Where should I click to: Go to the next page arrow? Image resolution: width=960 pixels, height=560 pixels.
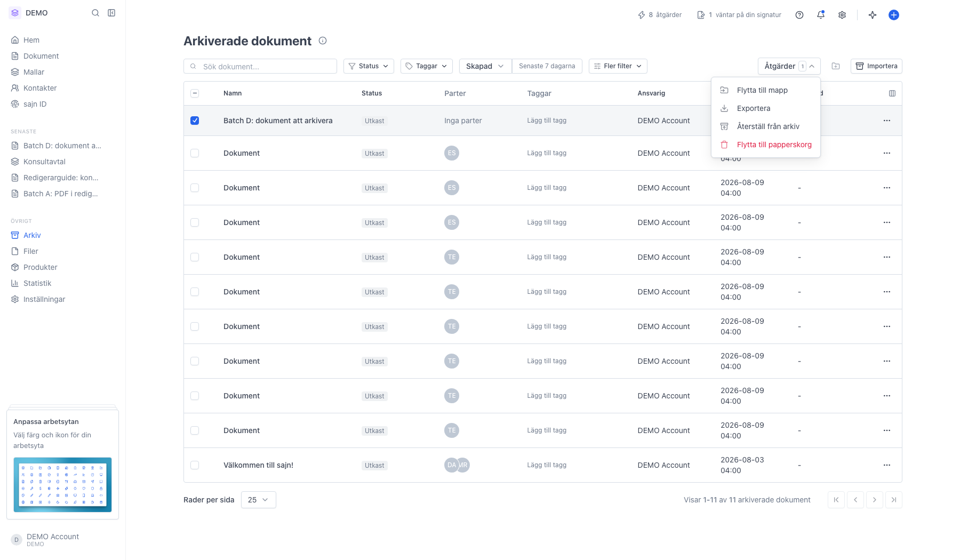875,500
